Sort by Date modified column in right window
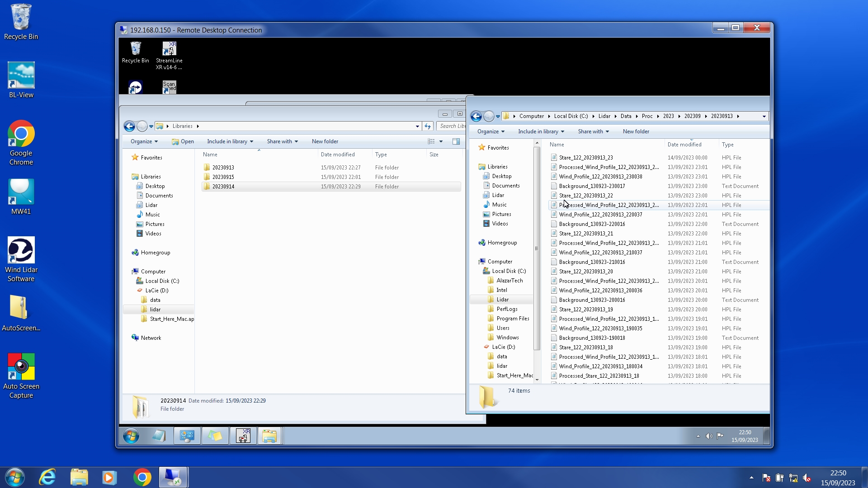Viewport: 868px width, 488px height. tap(684, 145)
